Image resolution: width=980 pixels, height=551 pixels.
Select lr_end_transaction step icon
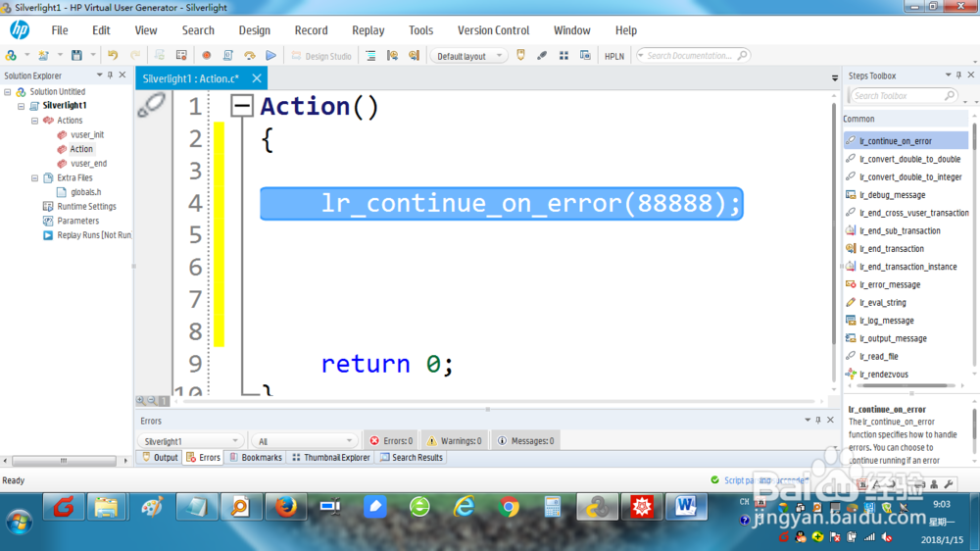(851, 248)
